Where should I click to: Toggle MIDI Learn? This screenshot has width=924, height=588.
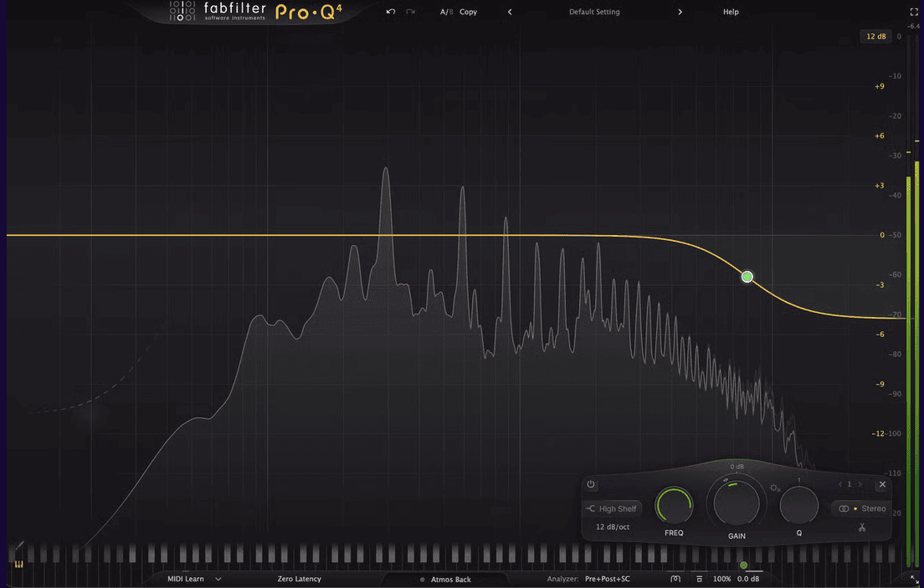click(186, 579)
